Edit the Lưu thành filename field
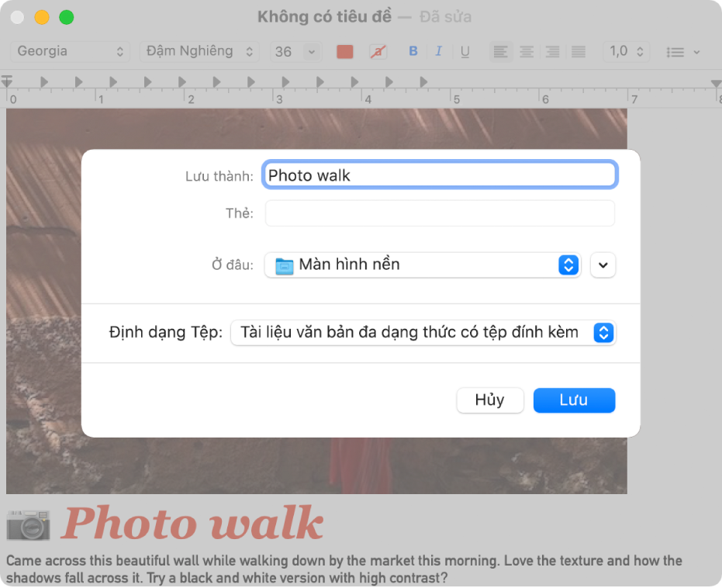The height and width of the screenshot is (588, 722). point(440,175)
